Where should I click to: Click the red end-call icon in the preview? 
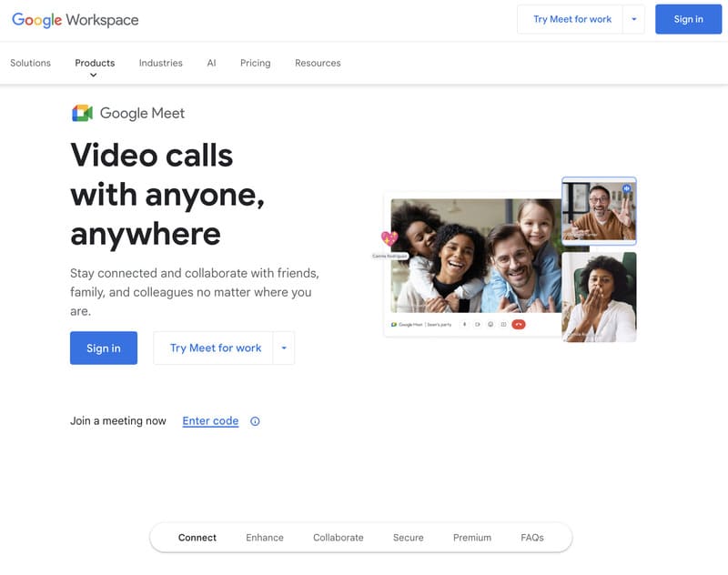click(x=517, y=325)
